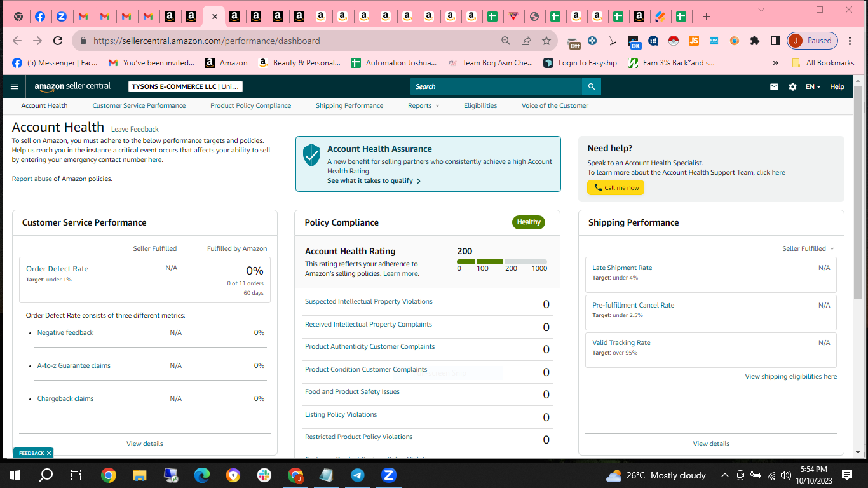Open the Chrome zoom magnifier in the address bar
Viewport: 868px width, 488px height.
point(506,41)
